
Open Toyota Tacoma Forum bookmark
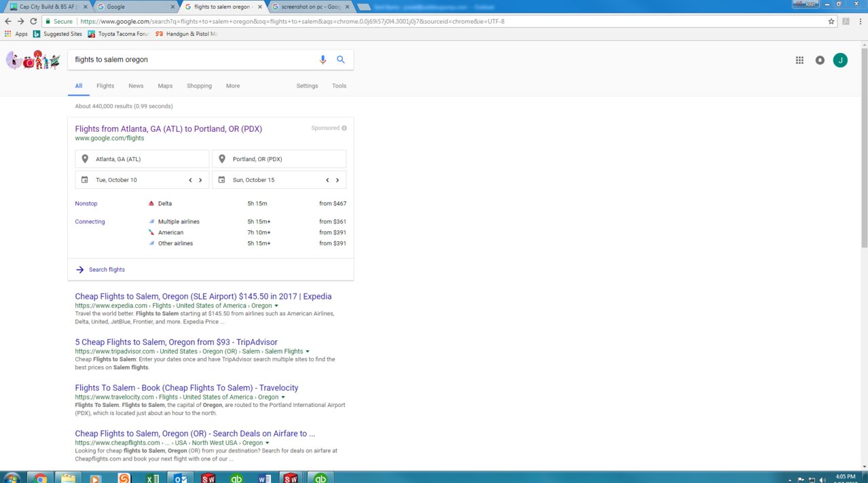coord(120,34)
